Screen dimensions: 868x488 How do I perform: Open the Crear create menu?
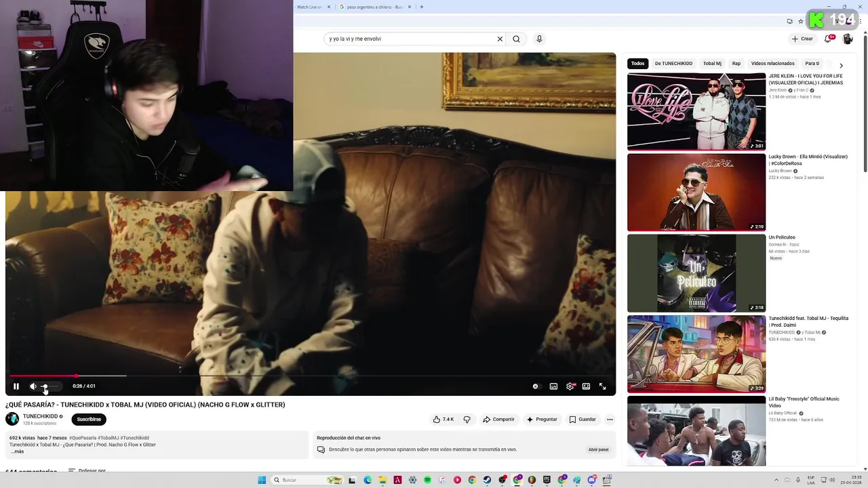pos(802,39)
